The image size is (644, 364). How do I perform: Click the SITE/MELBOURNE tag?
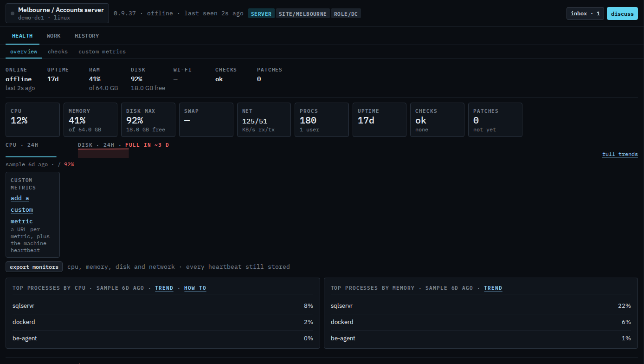[x=303, y=13]
